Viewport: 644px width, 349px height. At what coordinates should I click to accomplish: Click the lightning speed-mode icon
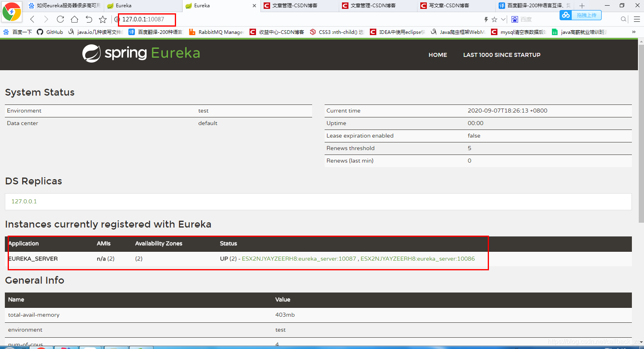click(x=486, y=19)
